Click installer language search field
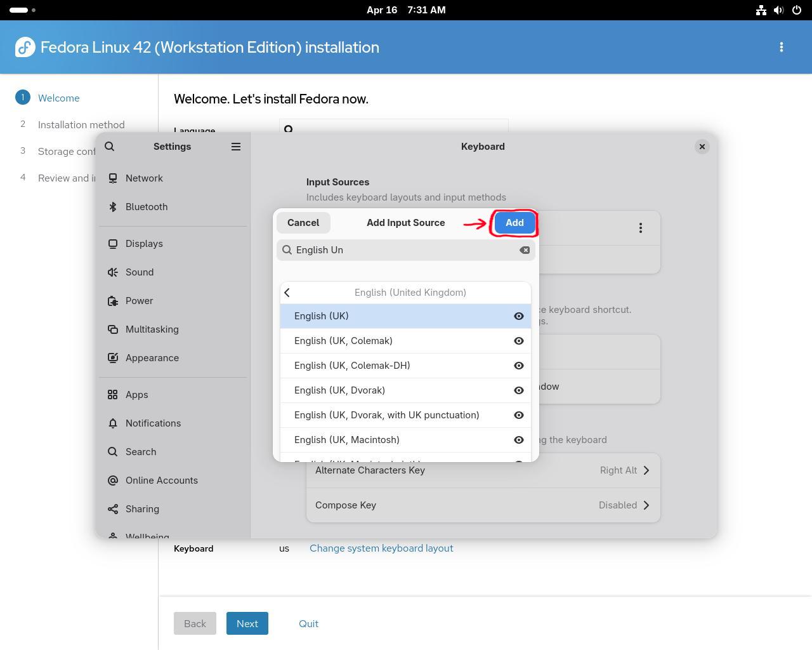Viewport: 812px width, 650px height. point(393,126)
